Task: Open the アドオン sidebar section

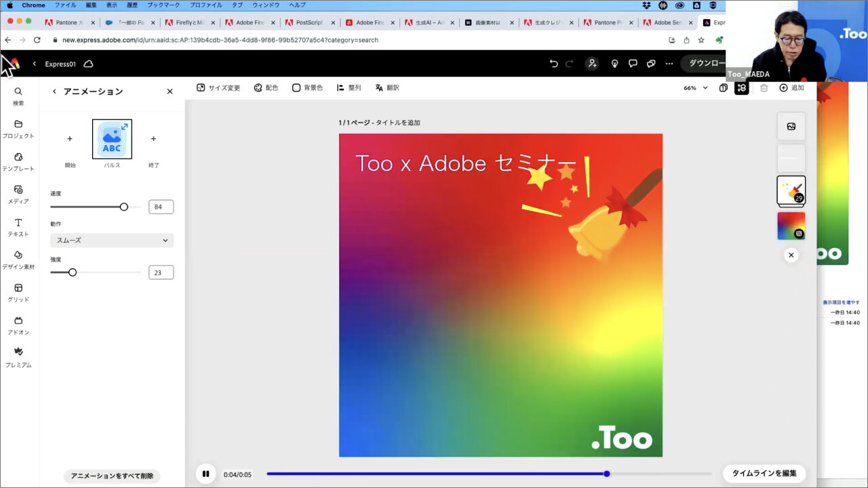Action: tap(18, 325)
